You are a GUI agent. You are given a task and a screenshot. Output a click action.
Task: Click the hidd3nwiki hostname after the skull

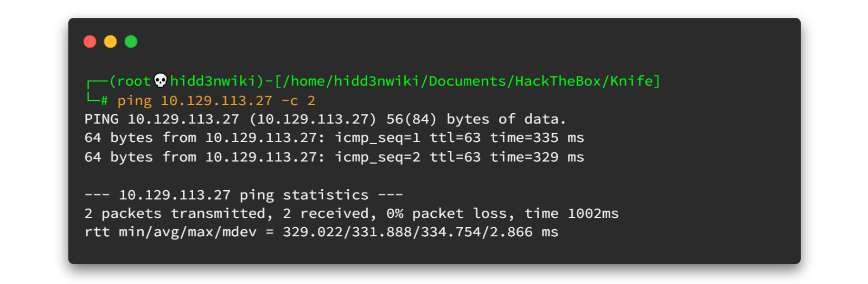click(213, 81)
